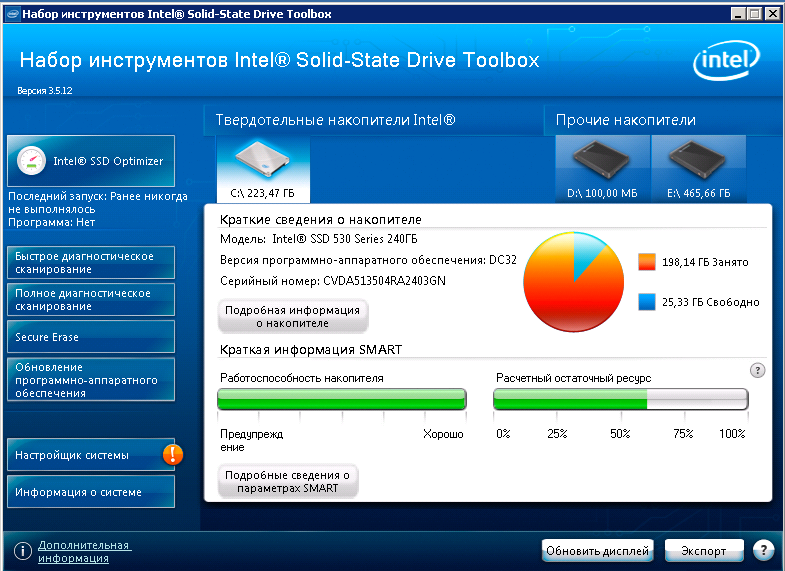This screenshot has width=785, height=571.
Task: Click the Intel SSD Optimizer gauge icon
Action: (x=31, y=161)
